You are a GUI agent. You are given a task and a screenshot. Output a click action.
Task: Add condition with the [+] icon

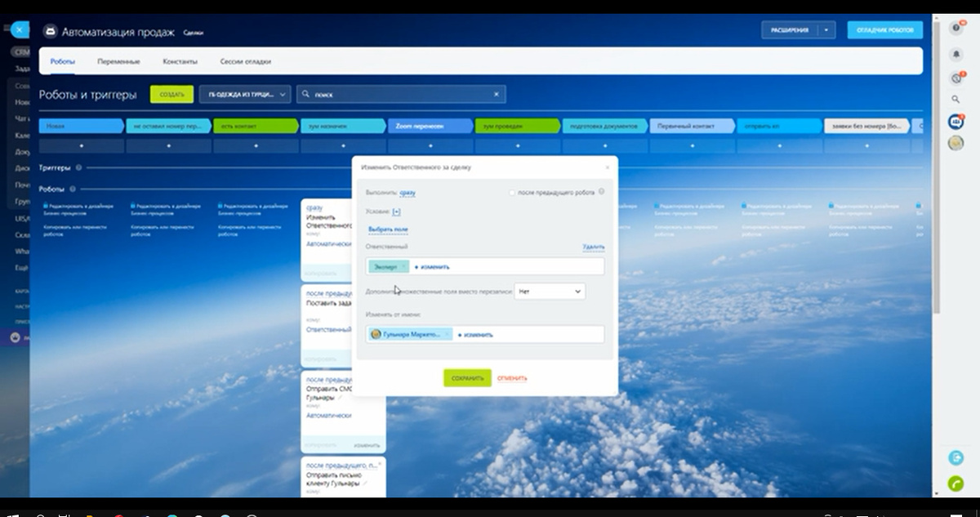pos(396,211)
